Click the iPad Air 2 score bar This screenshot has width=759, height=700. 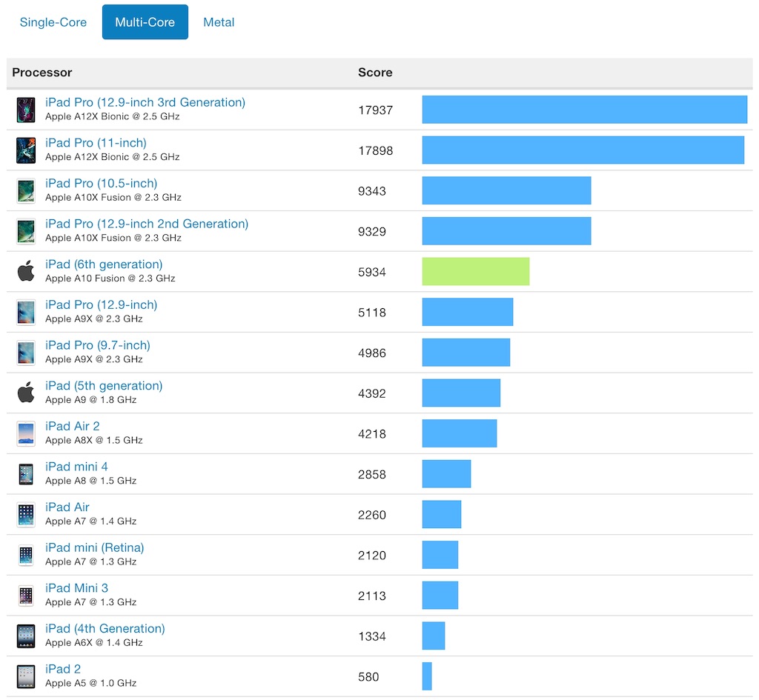pos(460,433)
